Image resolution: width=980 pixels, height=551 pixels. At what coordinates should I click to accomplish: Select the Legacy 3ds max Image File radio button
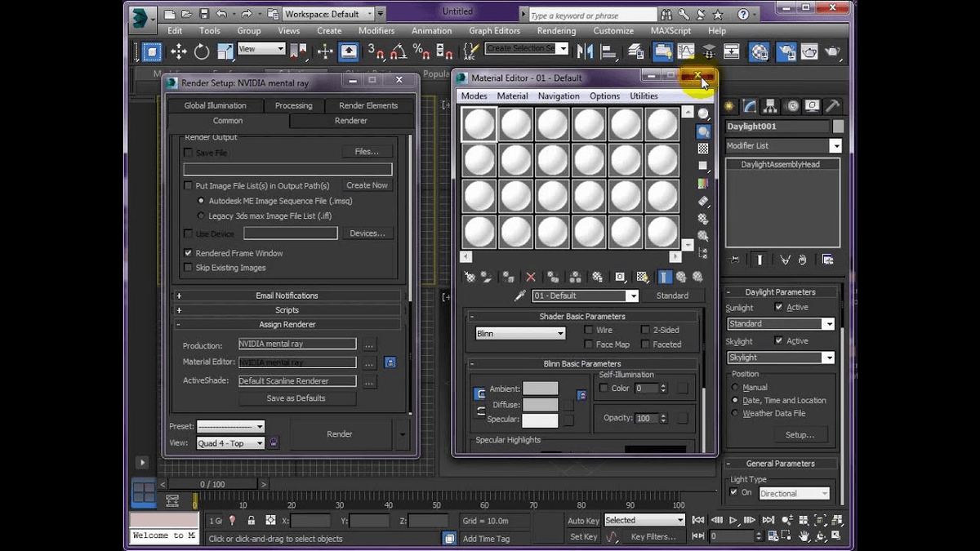coord(200,215)
